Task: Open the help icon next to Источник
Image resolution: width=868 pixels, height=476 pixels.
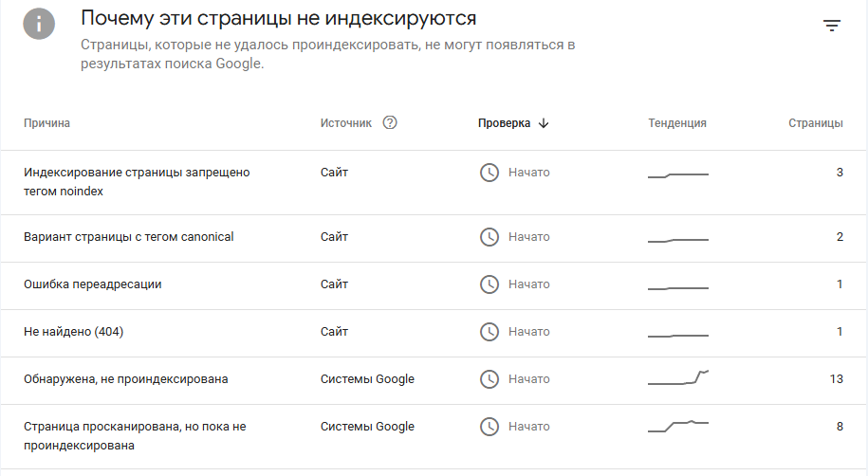Action: tap(390, 123)
